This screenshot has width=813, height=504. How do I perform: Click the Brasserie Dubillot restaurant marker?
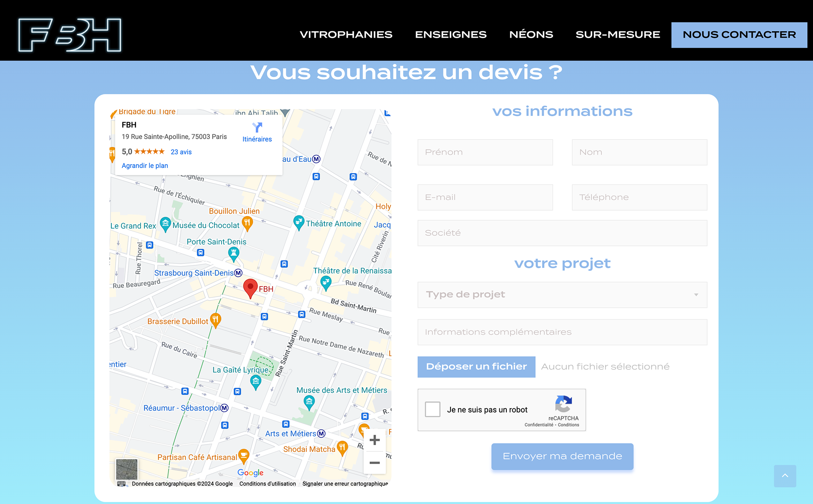coord(216,320)
